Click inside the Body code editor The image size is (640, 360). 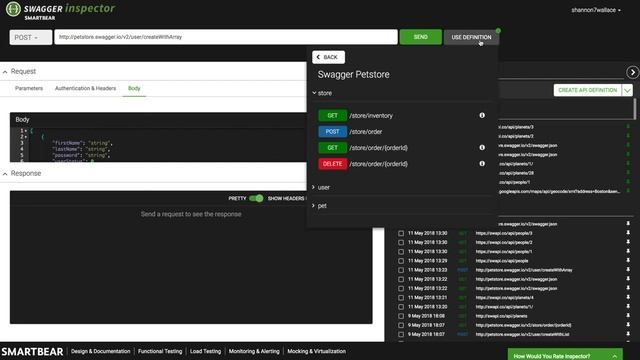(x=167, y=144)
